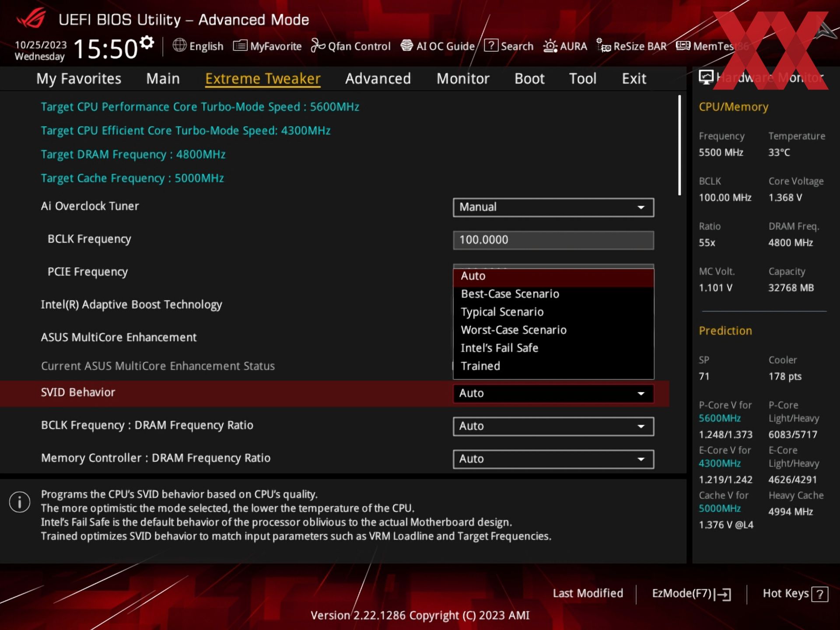Click Current ASUS MultiCore Enhancement Status text
Image resolution: width=840 pixels, height=630 pixels.
(x=157, y=366)
